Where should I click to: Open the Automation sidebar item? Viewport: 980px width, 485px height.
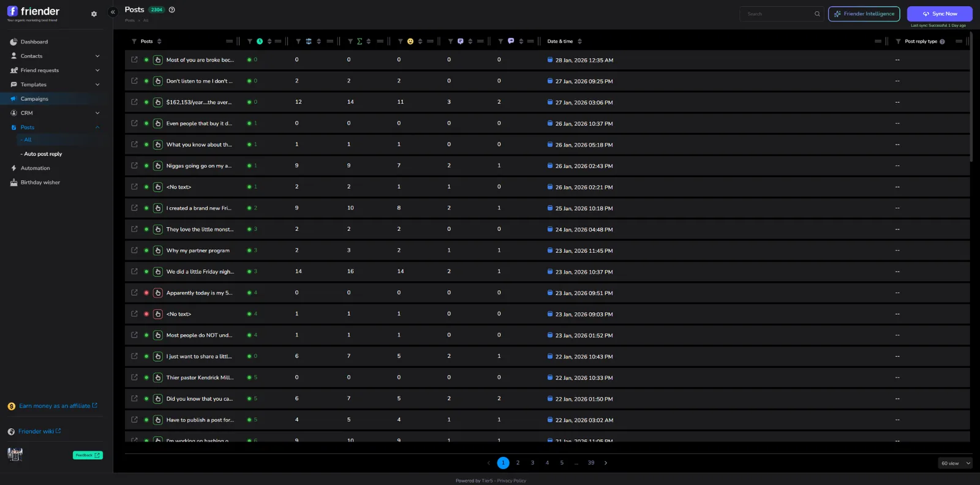click(x=35, y=168)
